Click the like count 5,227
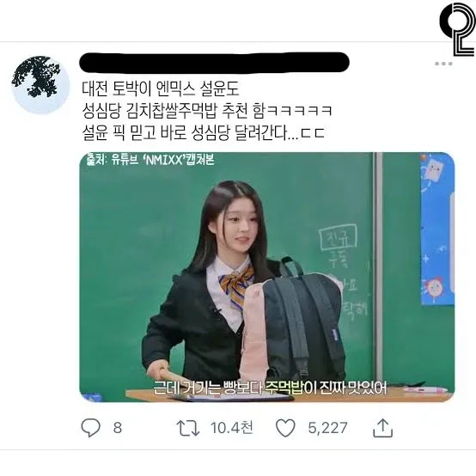This screenshot has width=476, height=476. [327, 428]
